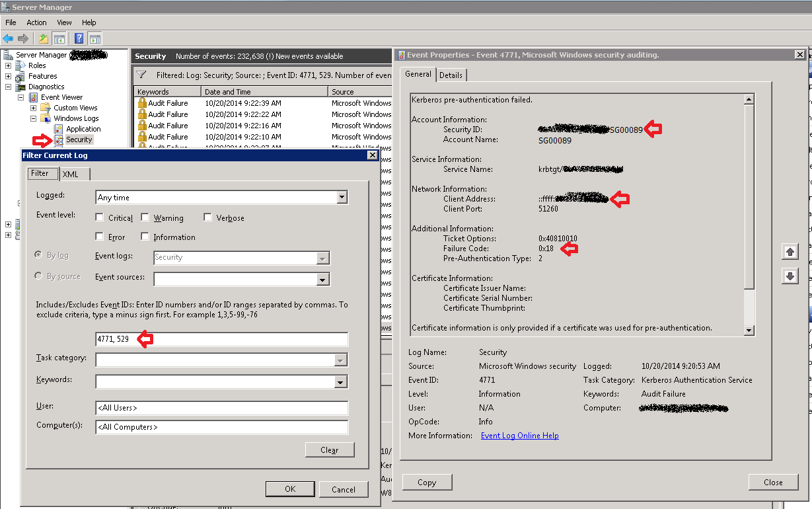Viewport: 812px width, 509px height.
Task: Open the View menu
Action: (64, 22)
